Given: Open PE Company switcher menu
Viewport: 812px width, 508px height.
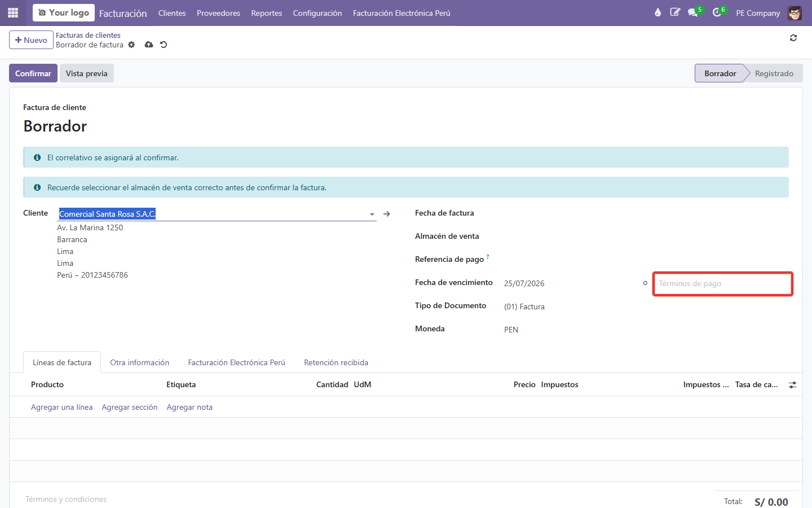Looking at the screenshot, I should pos(758,13).
